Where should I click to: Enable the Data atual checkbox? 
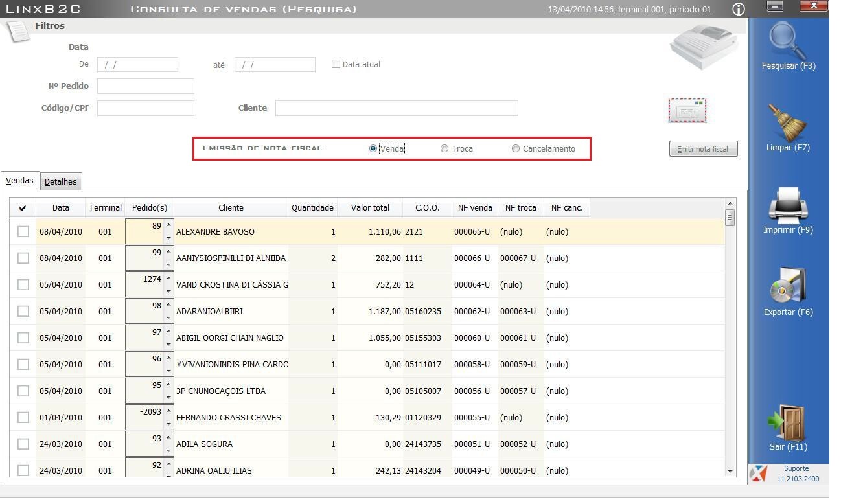point(336,64)
